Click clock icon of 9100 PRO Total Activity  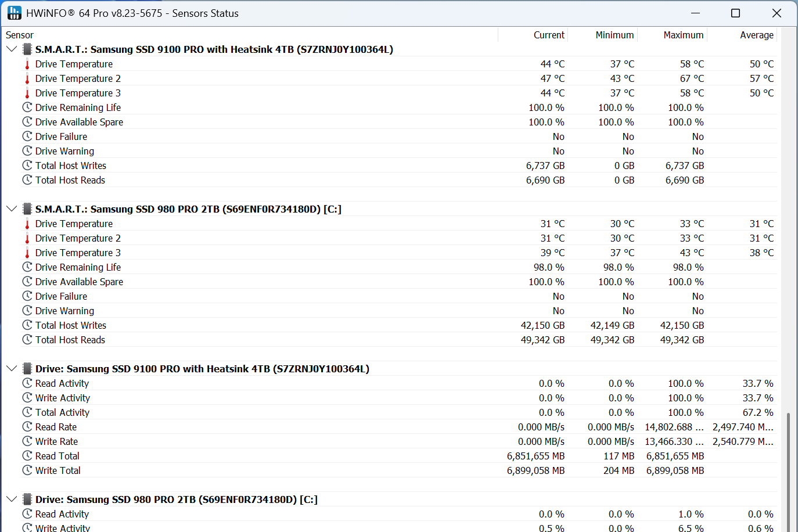27,412
